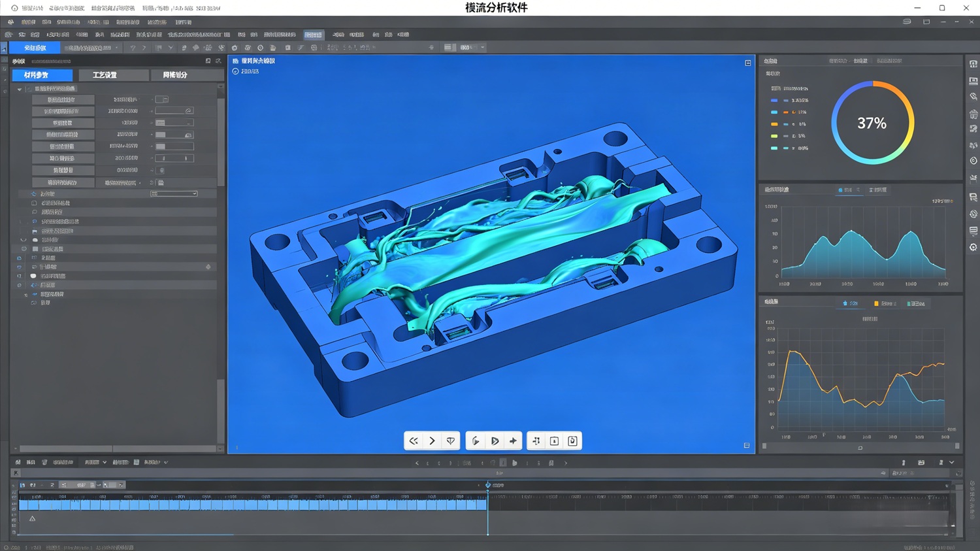980x551 pixels.
Task: Click the top icon in the right sidebar
Action: click(973, 64)
